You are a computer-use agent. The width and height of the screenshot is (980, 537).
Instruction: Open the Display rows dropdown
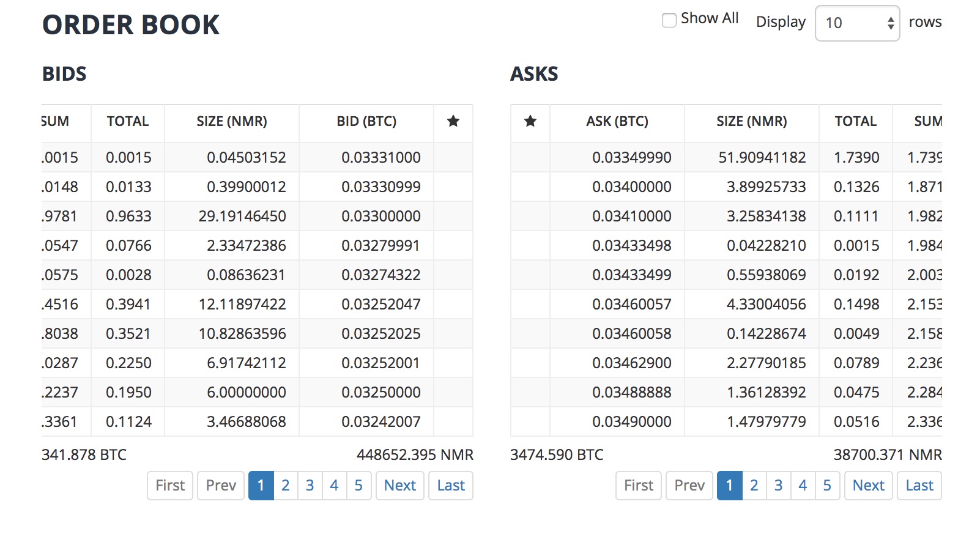(857, 23)
